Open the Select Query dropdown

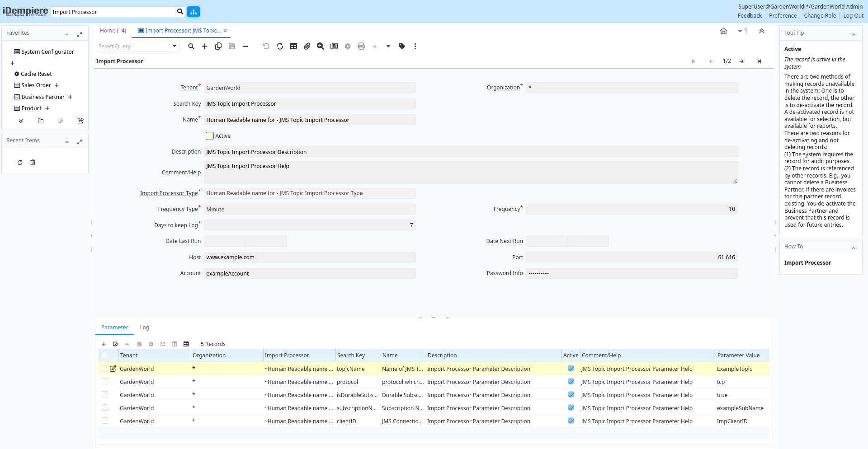click(175, 46)
